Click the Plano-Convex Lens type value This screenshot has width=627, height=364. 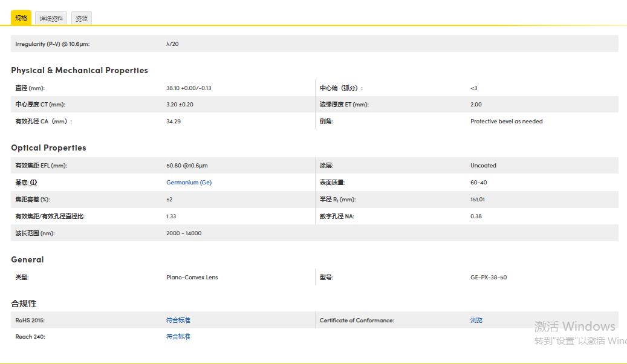click(x=192, y=278)
